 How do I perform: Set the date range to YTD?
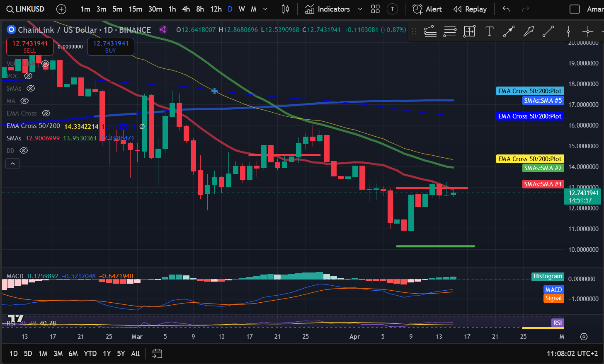click(90, 354)
